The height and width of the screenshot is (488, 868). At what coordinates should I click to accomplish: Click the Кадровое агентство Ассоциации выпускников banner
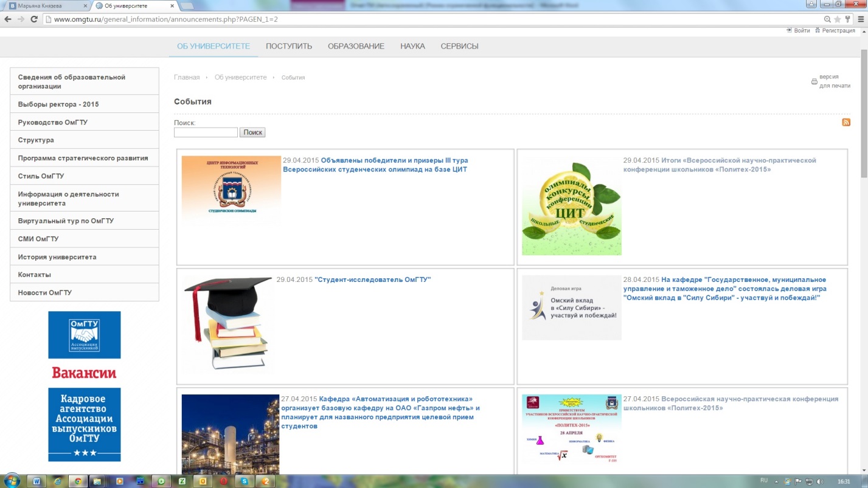(x=85, y=424)
